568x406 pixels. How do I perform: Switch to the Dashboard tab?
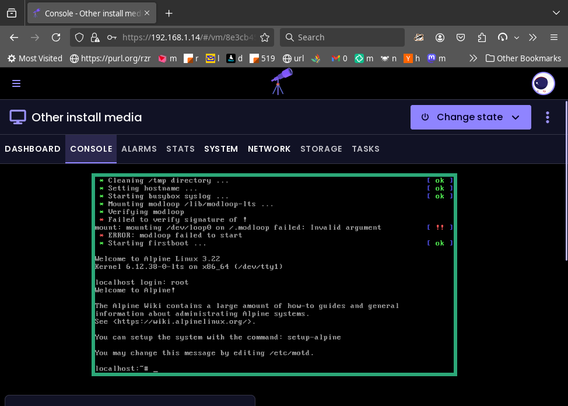[x=33, y=149]
